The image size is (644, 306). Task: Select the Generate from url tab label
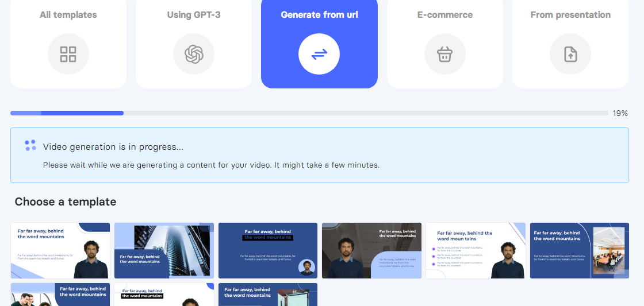(319, 15)
